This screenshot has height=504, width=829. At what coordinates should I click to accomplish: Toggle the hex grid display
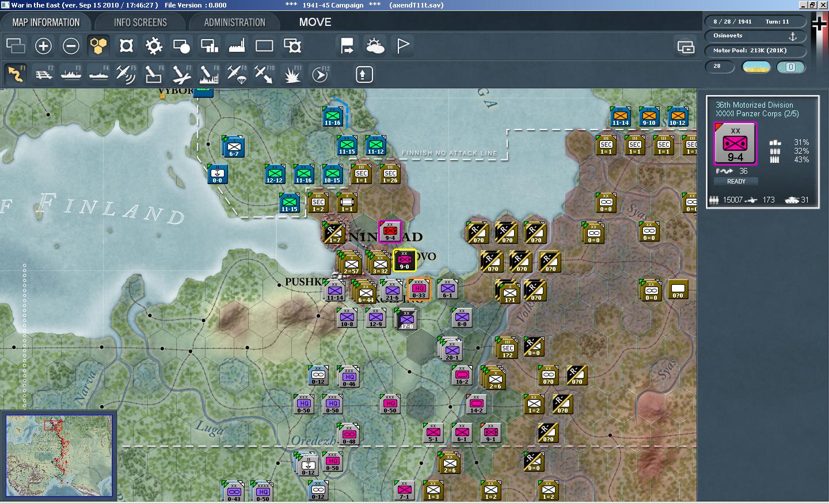(98, 45)
